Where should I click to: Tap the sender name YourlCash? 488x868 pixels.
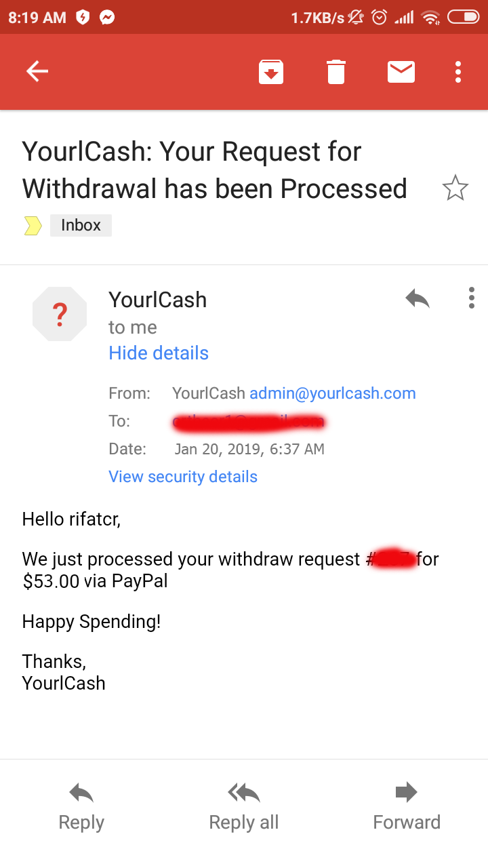tap(157, 300)
